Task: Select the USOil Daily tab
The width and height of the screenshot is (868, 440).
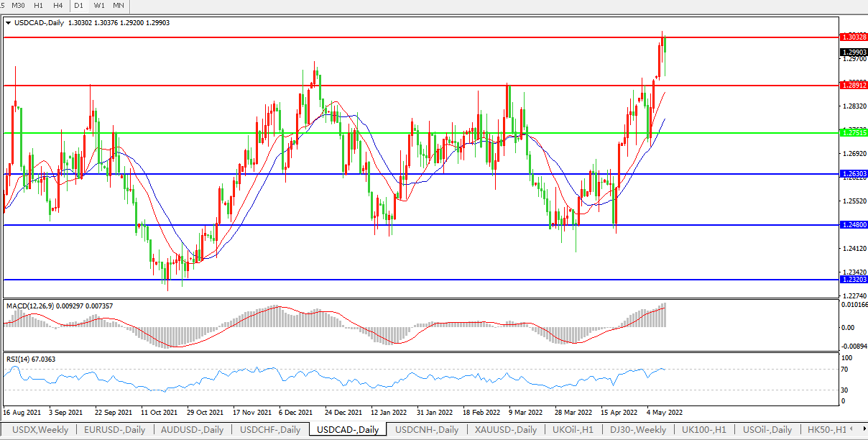Action: point(767,430)
